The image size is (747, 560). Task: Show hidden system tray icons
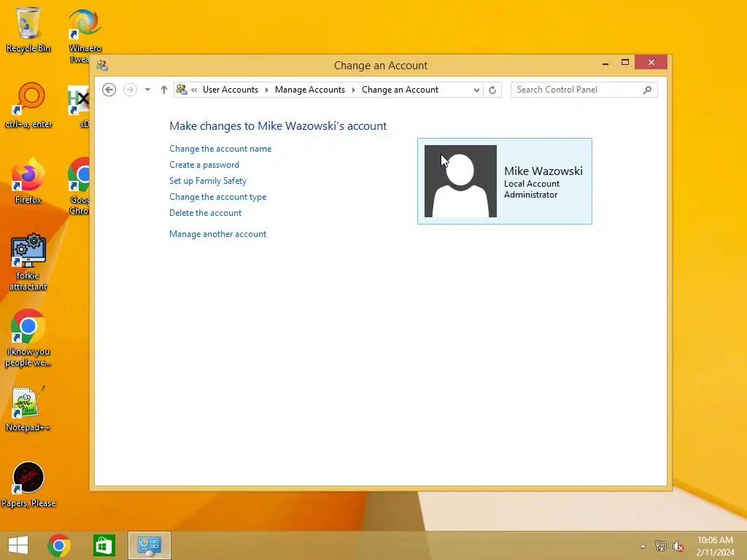[643, 546]
